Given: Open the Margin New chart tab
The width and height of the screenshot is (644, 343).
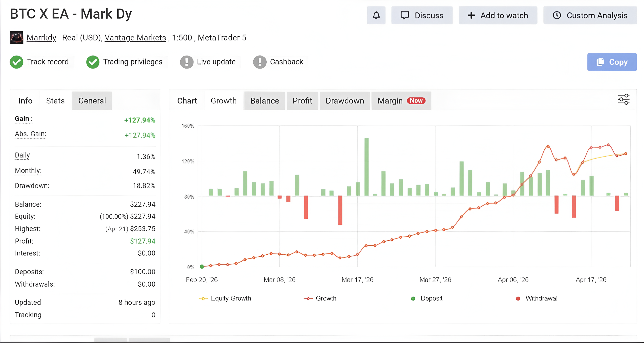Looking at the screenshot, I should (x=401, y=101).
